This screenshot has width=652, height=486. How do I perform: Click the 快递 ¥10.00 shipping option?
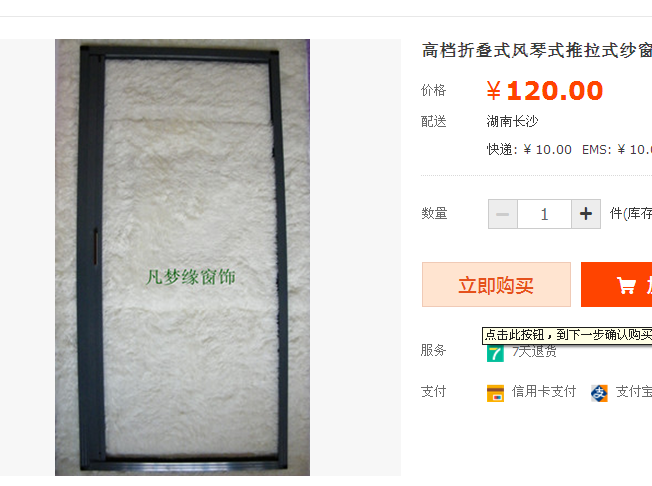click(x=529, y=149)
